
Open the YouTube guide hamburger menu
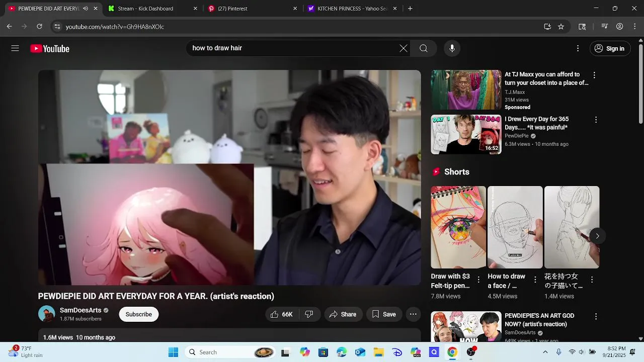click(x=15, y=48)
